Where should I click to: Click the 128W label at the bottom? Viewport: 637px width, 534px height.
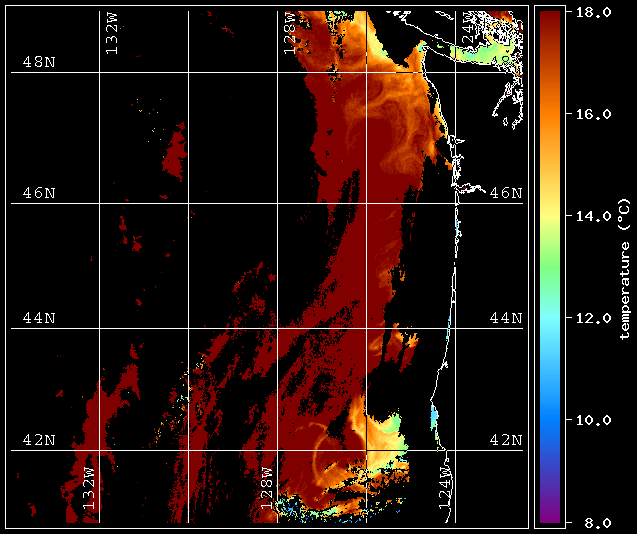267,487
